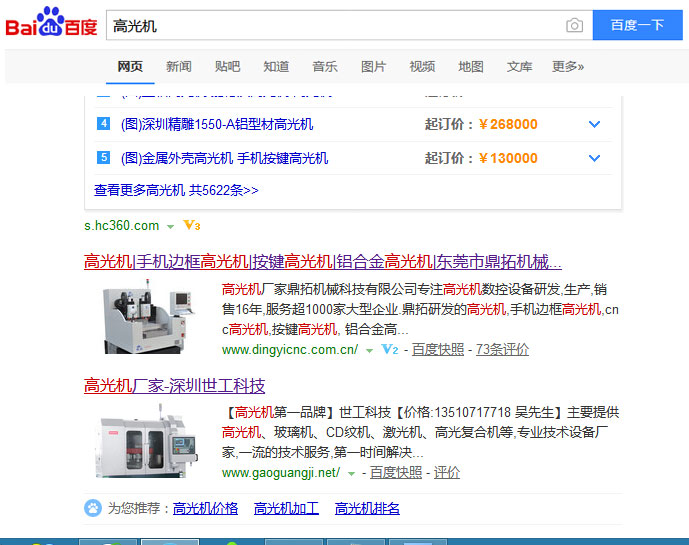
Task: Open the 图片 tab
Action: (x=374, y=66)
